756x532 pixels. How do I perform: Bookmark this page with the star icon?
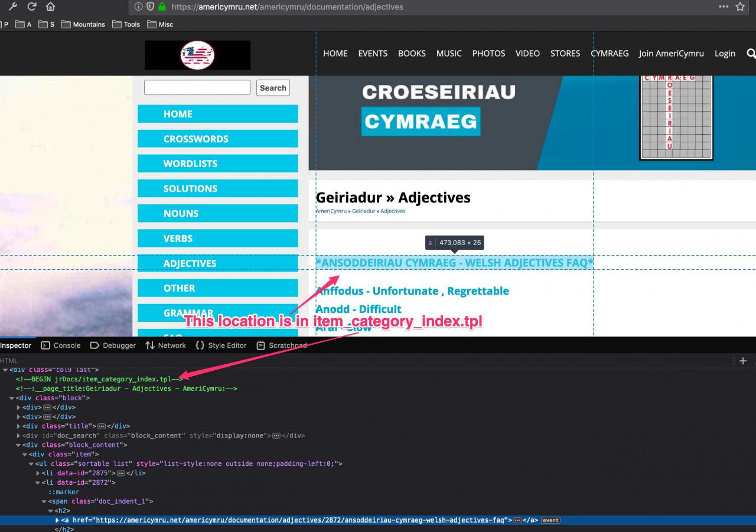click(740, 7)
